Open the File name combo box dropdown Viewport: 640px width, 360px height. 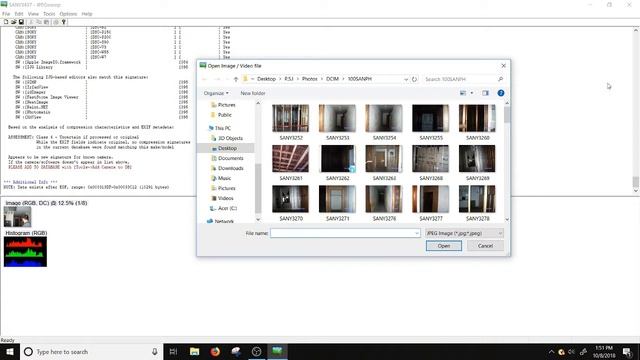click(417, 233)
